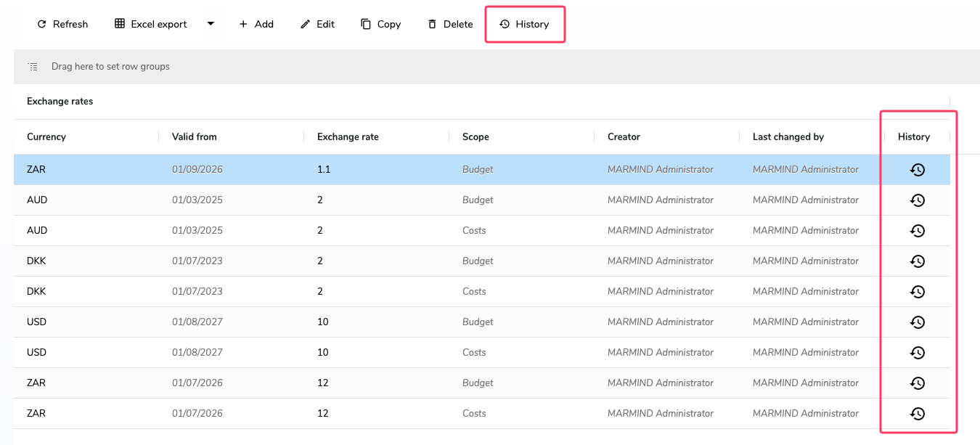Click 01/07/2026 in the ZAR Budget row
Screen dimensions: 980x445
point(197,383)
